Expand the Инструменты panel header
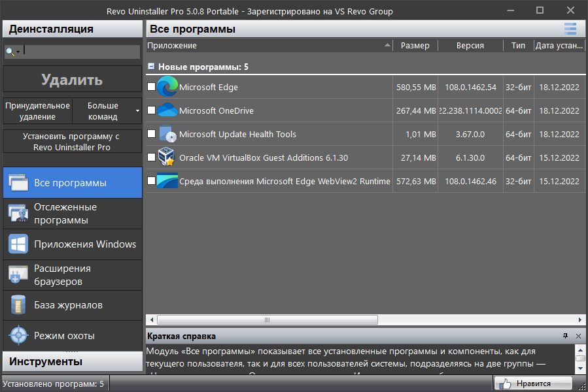 (73, 361)
